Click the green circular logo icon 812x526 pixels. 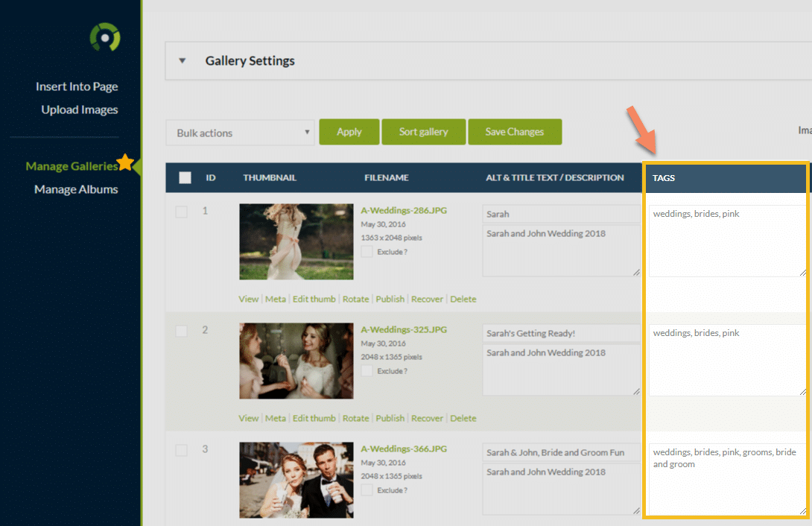coord(105,37)
